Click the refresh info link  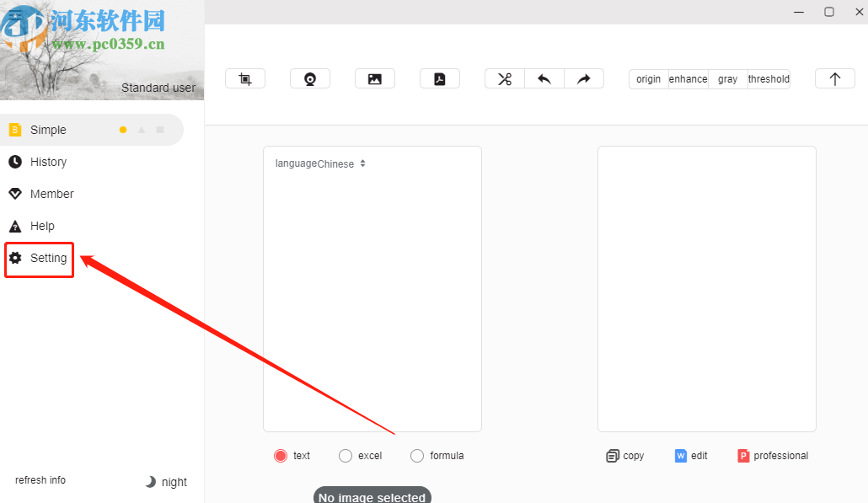[40, 479]
